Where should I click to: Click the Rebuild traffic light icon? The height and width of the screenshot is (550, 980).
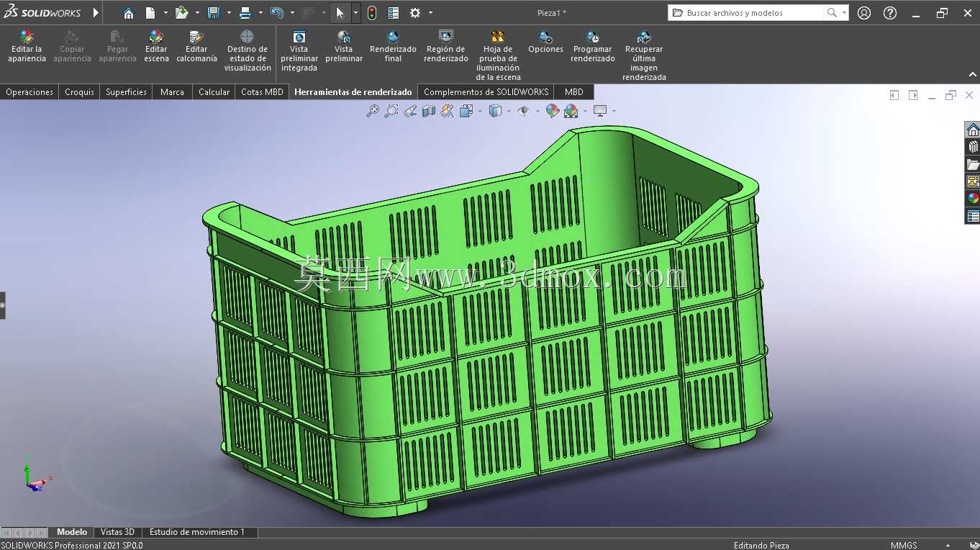click(x=371, y=13)
